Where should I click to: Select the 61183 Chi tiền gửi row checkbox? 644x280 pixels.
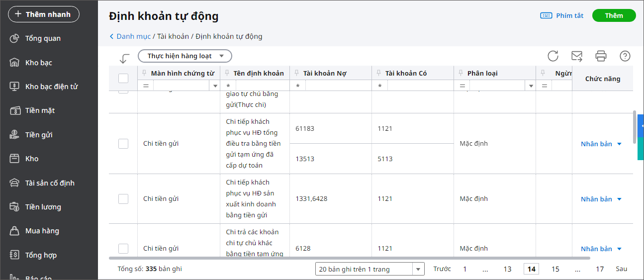tap(123, 144)
